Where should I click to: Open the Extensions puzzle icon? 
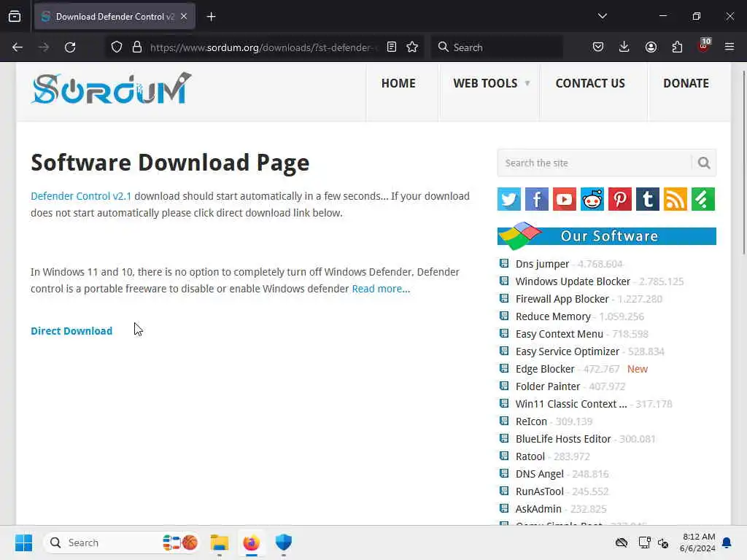[677, 47]
